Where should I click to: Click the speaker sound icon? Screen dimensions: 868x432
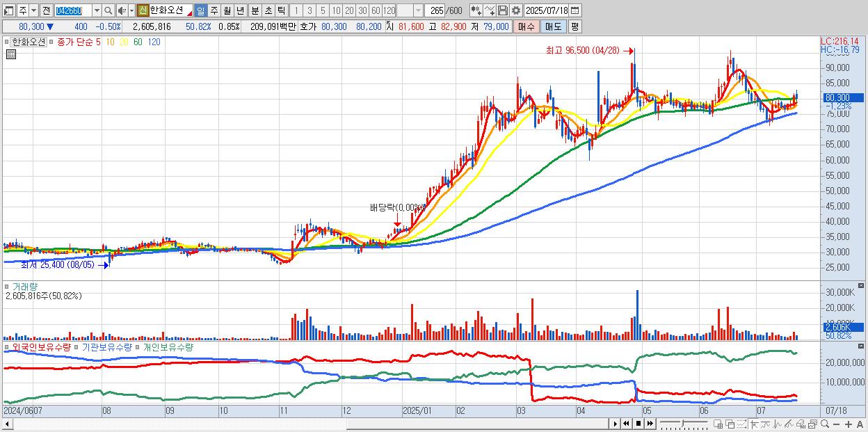pos(122,10)
